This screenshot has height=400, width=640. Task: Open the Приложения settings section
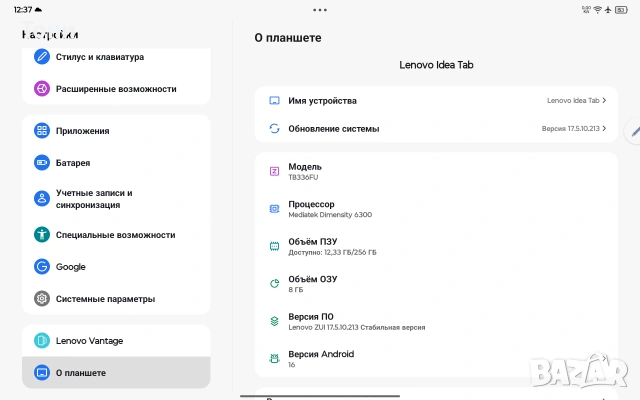click(116, 131)
